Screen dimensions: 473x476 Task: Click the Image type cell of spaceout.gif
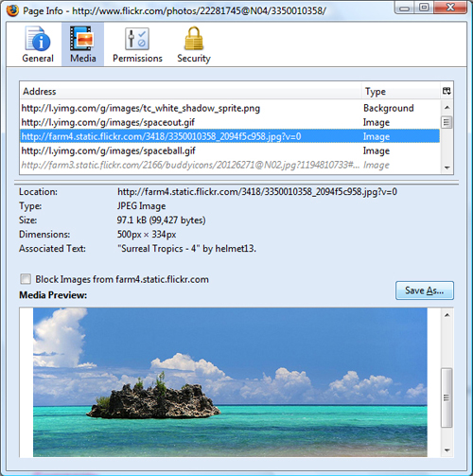tap(377, 122)
